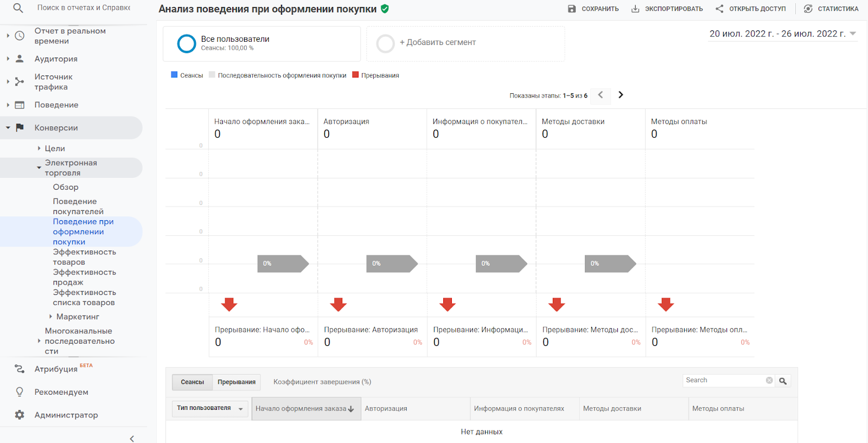Switch to the 'Прерывания' tab

tap(237, 382)
